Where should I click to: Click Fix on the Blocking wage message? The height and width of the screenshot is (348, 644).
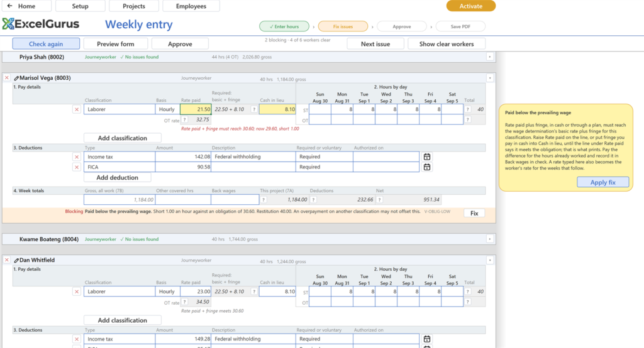pyautogui.click(x=474, y=213)
